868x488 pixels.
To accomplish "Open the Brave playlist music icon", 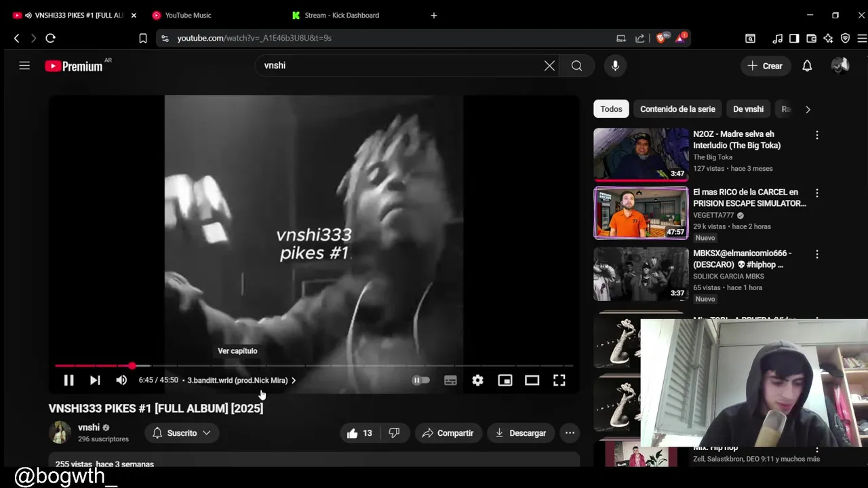I will coord(778,39).
